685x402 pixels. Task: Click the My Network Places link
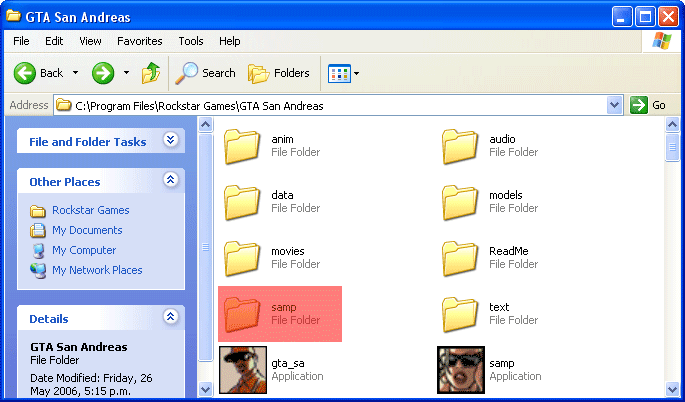pyautogui.click(x=97, y=270)
